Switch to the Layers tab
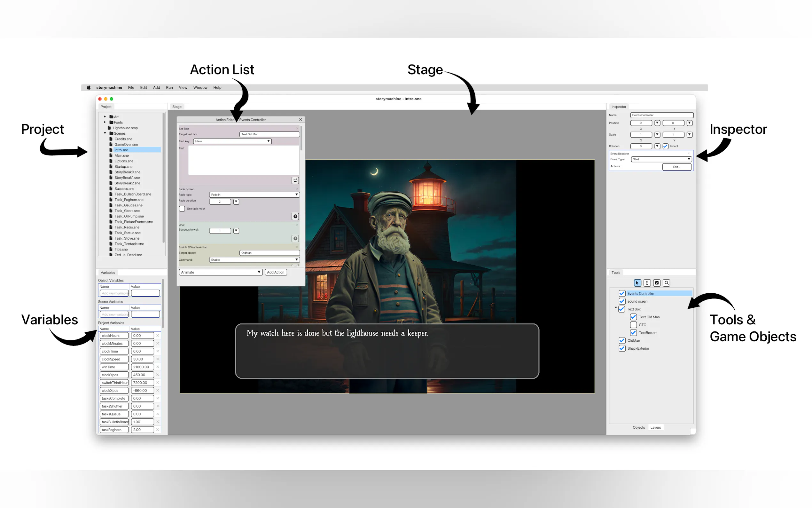812x508 pixels. tap(655, 427)
